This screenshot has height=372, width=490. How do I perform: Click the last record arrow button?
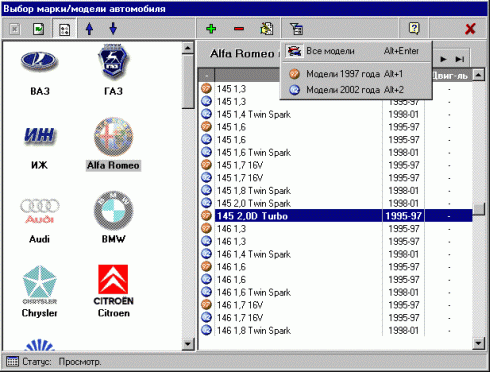tap(460, 59)
